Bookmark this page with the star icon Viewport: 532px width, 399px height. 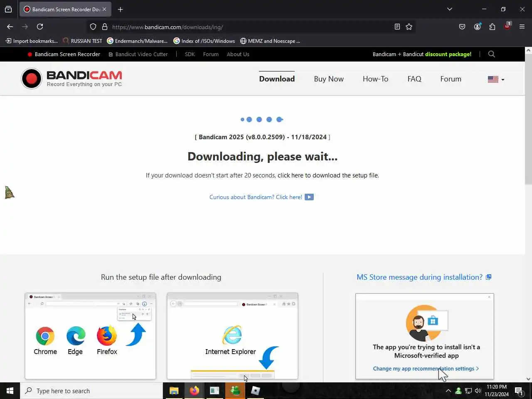tap(409, 27)
